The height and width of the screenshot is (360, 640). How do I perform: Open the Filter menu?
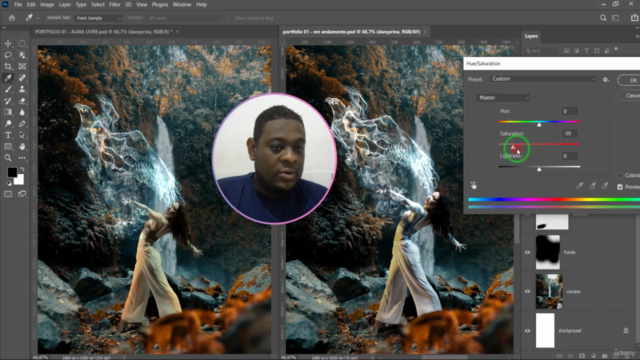point(114,4)
